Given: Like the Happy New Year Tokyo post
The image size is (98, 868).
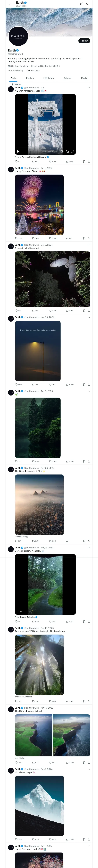Looking at the screenshot, I should pos(50,238).
